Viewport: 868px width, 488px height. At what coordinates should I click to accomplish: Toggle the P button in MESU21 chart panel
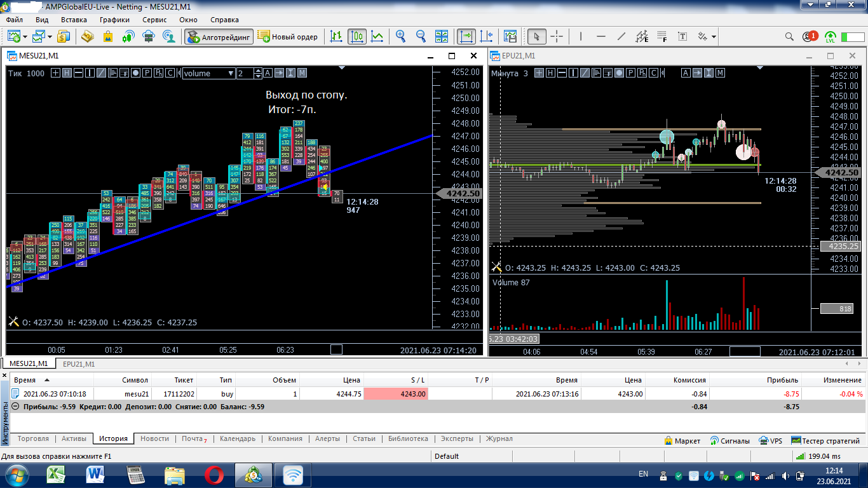click(x=147, y=73)
